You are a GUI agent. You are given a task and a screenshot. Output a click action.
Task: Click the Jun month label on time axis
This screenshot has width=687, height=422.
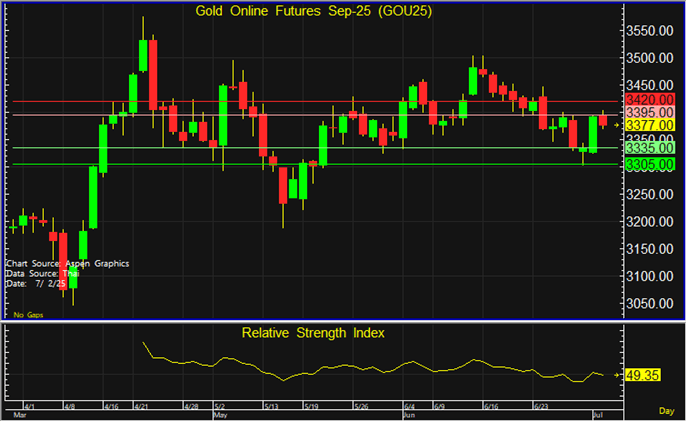tap(410, 414)
